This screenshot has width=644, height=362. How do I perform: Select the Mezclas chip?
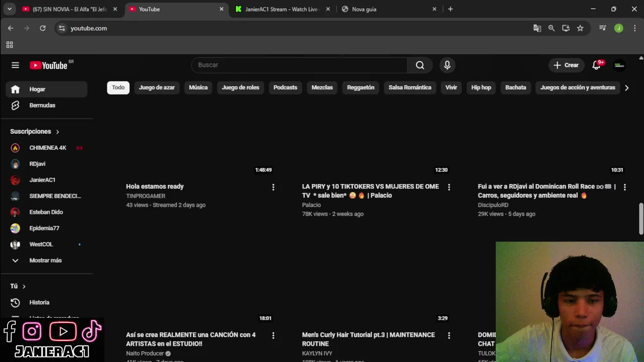(322, 87)
